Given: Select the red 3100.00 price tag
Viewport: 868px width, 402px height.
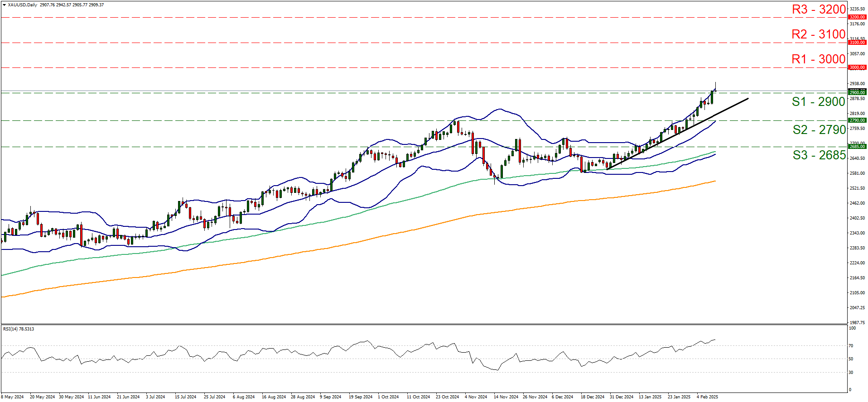Looking at the screenshot, I should click(x=857, y=43).
